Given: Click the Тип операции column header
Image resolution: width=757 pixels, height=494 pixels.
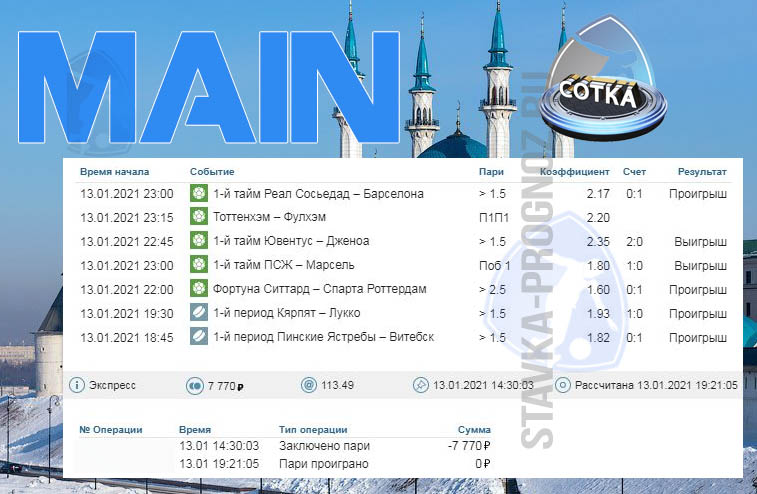Looking at the screenshot, I should pyautogui.click(x=313, y=430).
